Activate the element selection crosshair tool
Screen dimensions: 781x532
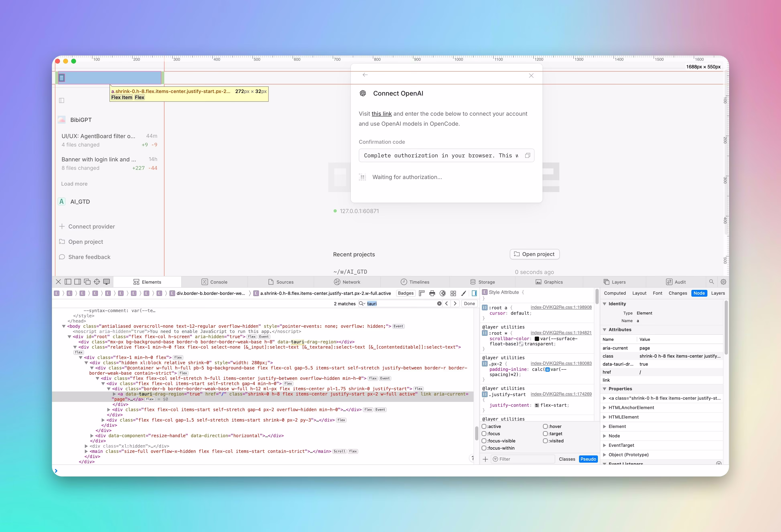tap(97, 282)
